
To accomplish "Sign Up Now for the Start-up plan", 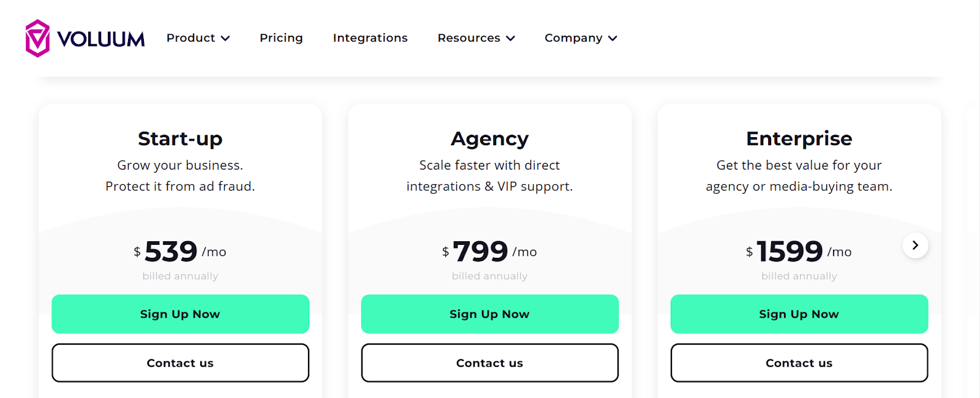I will tap(180, 314).
